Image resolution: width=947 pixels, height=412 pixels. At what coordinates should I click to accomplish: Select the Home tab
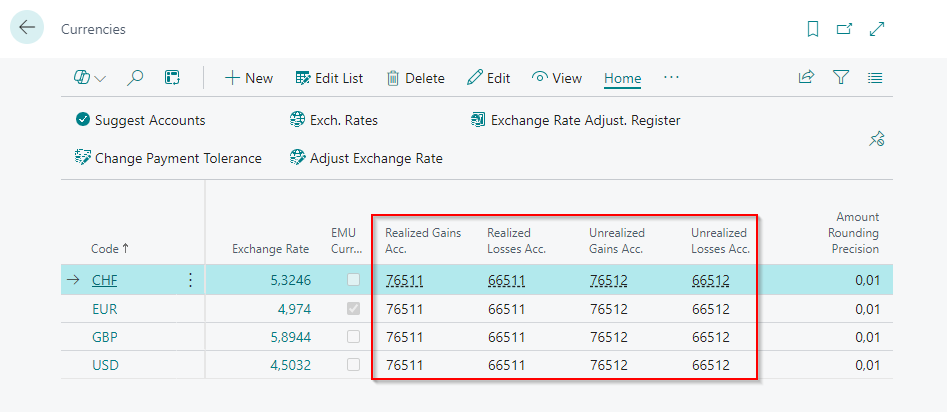click(622, 78)
